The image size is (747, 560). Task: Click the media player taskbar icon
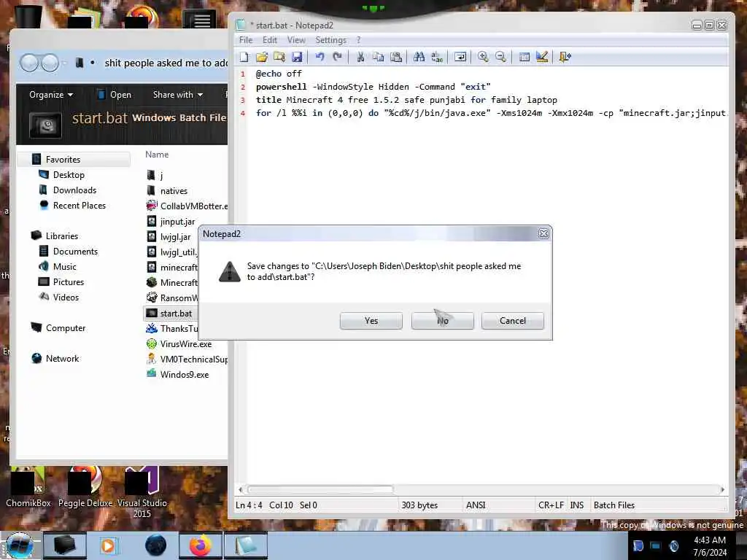(108, 545)
